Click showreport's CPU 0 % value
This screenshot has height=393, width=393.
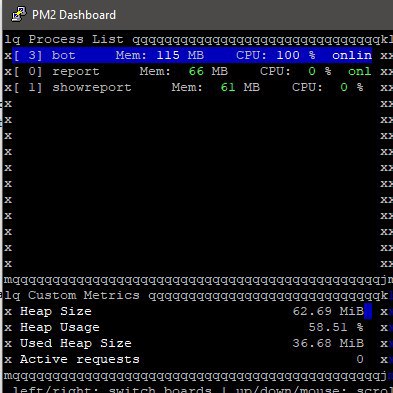coord(352,87)
